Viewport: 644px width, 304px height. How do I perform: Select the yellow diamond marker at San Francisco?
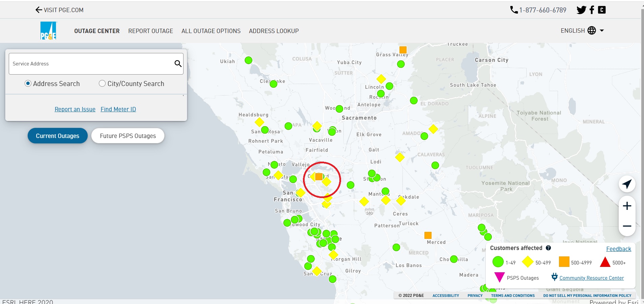pyautogui.click(x=300, y=193)
